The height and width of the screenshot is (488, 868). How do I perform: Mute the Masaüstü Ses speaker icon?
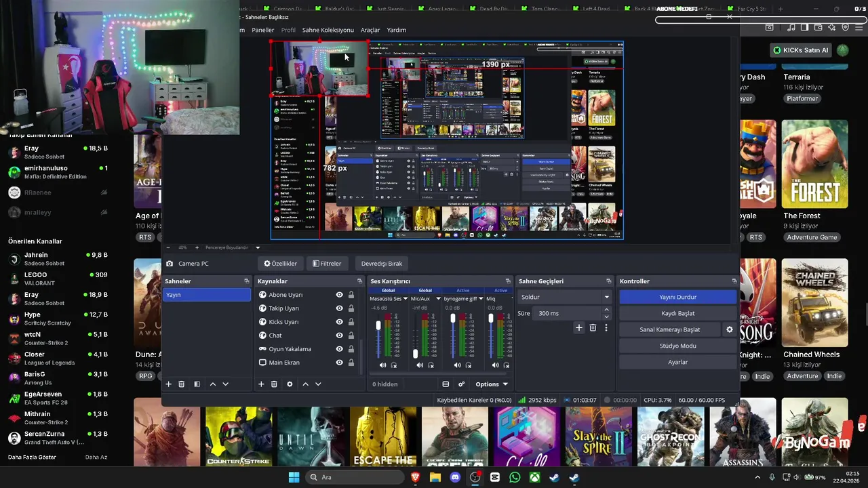point(382,365)
